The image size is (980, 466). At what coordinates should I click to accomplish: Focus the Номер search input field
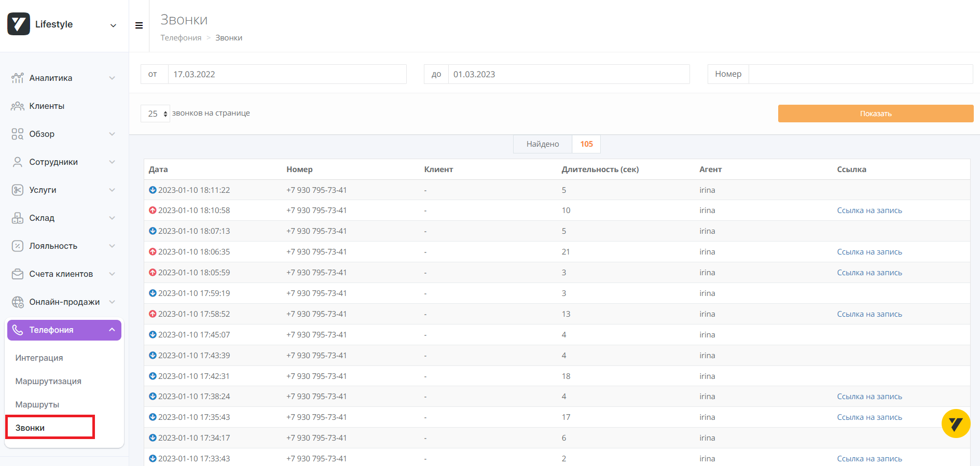860,74
